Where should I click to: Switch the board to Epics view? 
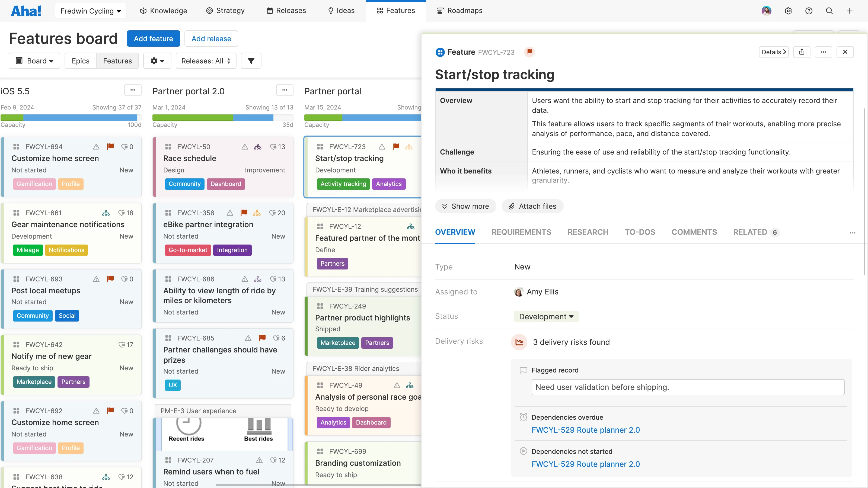coord(80,61)
